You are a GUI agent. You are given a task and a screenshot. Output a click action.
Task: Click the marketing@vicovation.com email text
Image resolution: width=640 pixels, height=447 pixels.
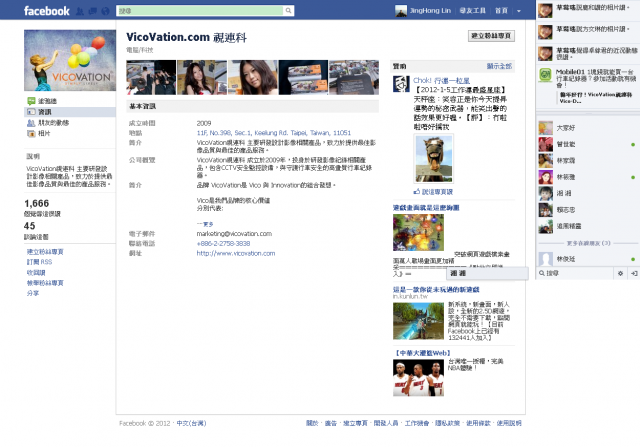pos(234,234)
